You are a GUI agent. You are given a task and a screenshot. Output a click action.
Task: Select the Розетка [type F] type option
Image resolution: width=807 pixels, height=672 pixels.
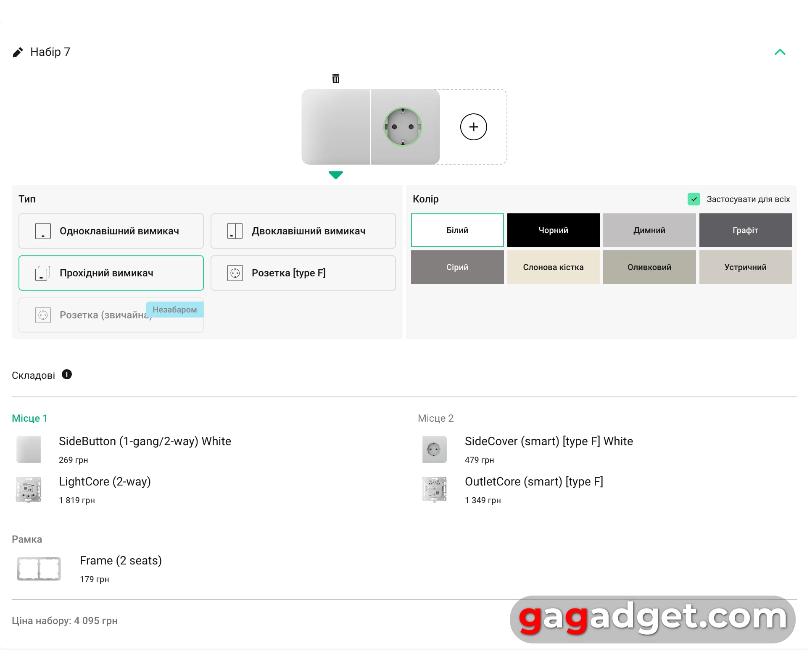(303, 273)
